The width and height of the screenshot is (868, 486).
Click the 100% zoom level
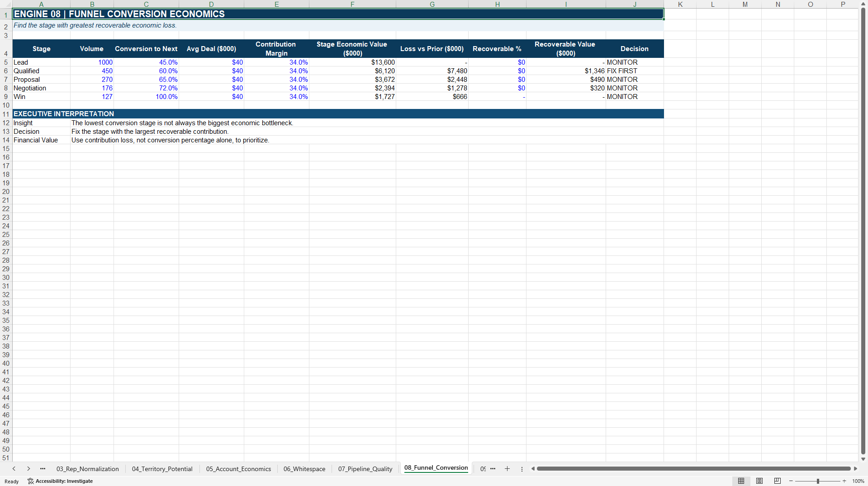tap(858, 481)
